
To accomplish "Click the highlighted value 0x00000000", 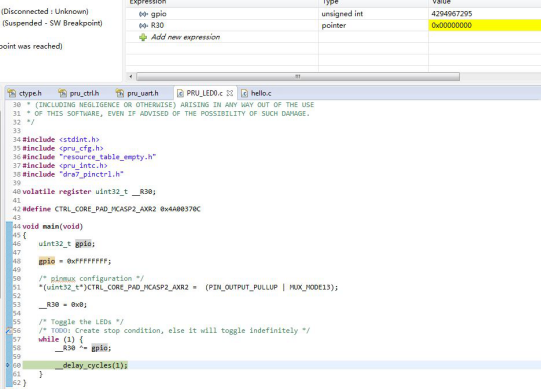I will [484, 26].
